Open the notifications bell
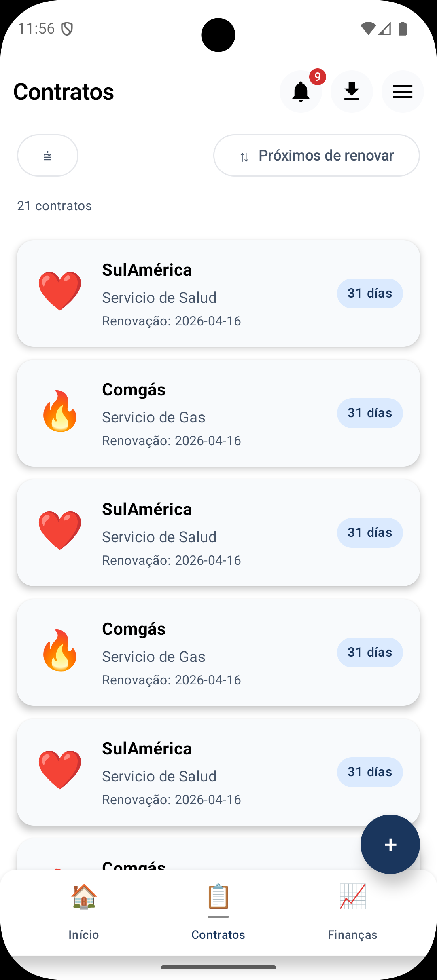The height and width of the screenshot is (980, 437). [301, 92]
